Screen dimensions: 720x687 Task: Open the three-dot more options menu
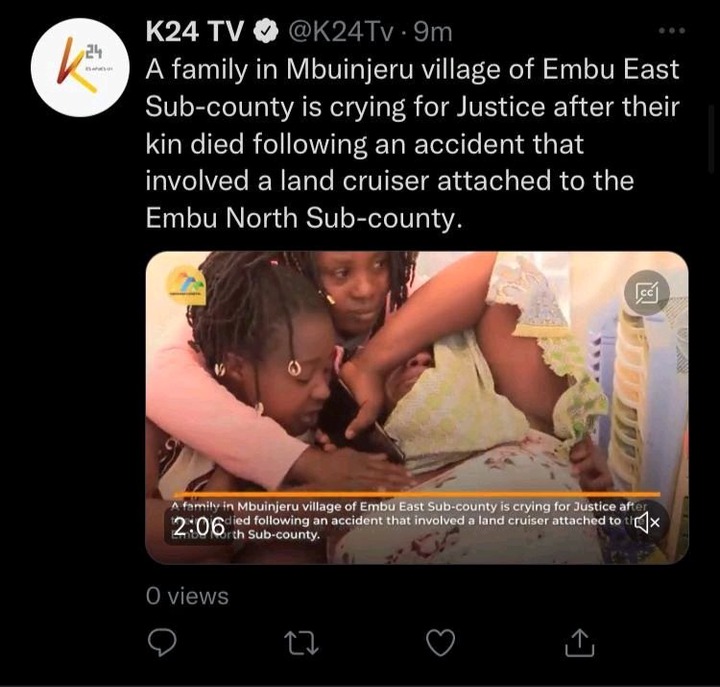coord(672,31)
